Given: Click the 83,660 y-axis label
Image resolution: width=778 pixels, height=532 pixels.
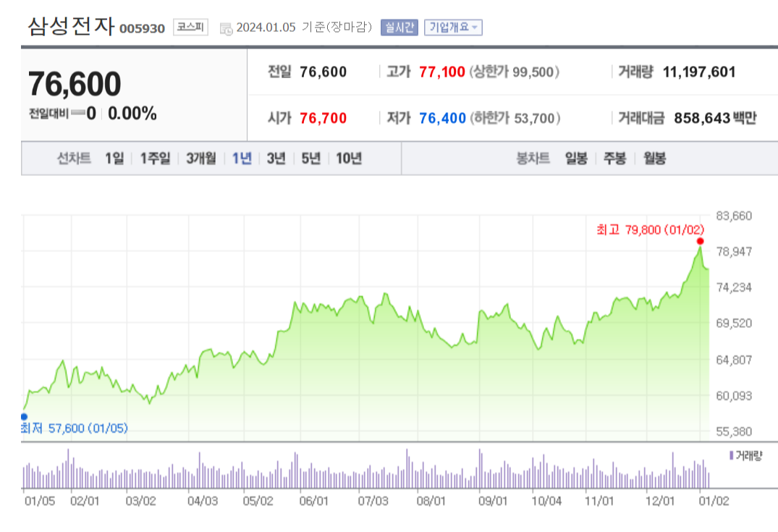Looking at the screenshot, I should tap(734, 216).
